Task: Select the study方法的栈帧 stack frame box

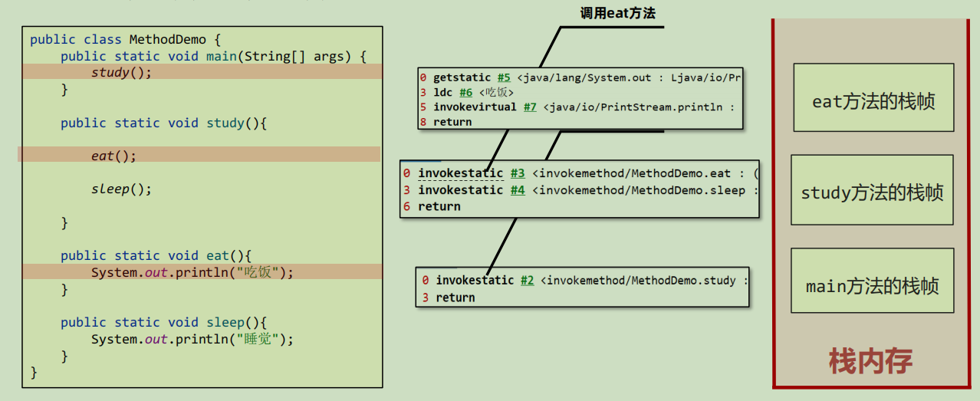Action: pyautogui.click(x=872, y=190)
